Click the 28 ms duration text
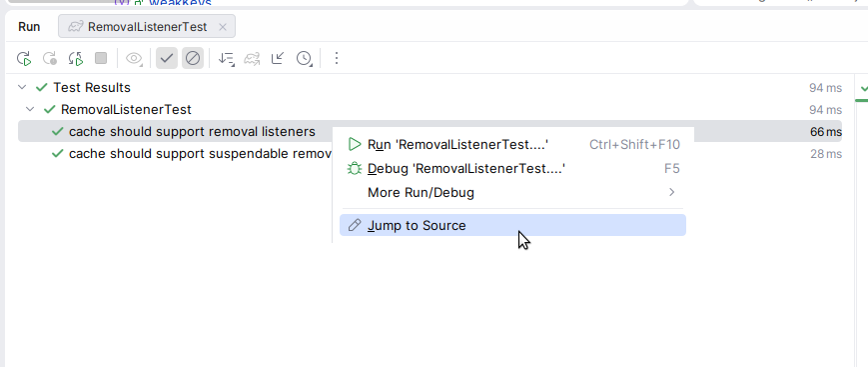This screenshot has width=868, height=367. click(826, 154)
